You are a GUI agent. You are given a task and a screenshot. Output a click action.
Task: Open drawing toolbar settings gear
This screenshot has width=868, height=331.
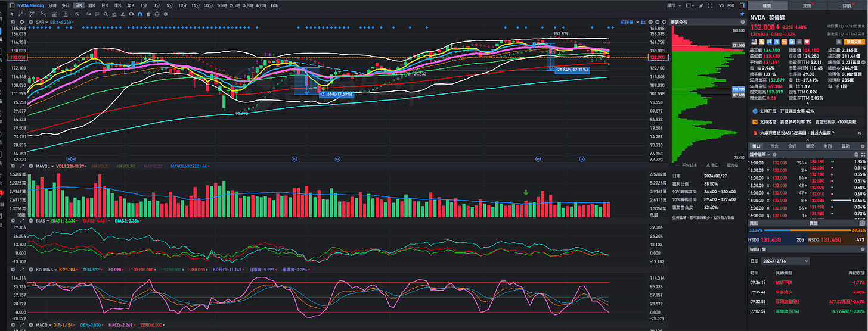166,14
